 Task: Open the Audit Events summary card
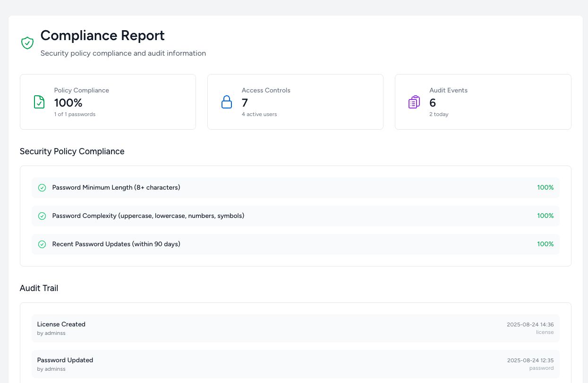coord(483,102)
